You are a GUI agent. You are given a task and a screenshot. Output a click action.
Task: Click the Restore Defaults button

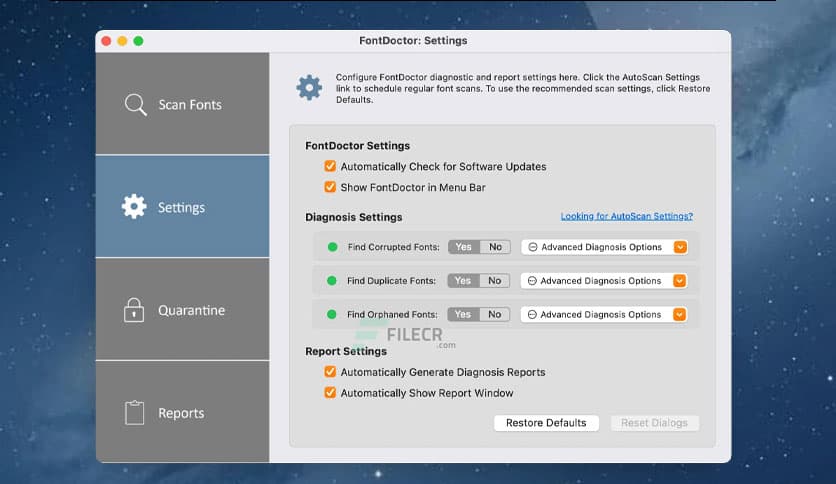tap(546, 423)
